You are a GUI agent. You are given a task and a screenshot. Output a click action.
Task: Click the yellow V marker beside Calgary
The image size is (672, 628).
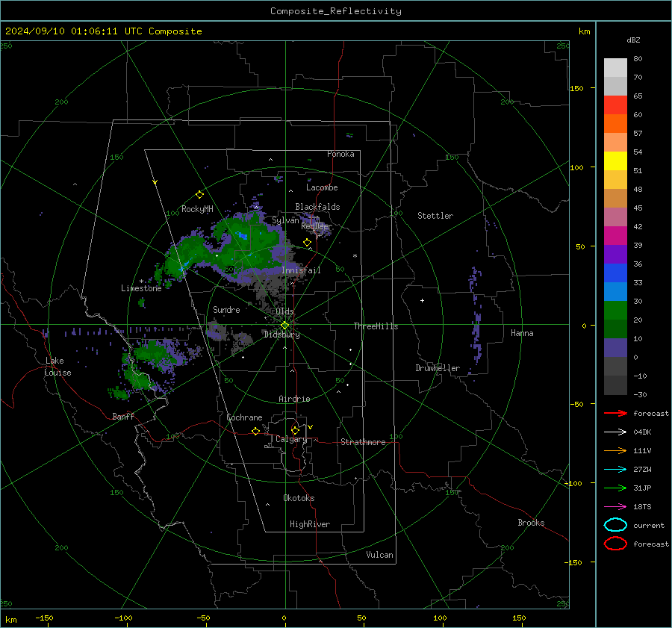[x=310, y=427]
